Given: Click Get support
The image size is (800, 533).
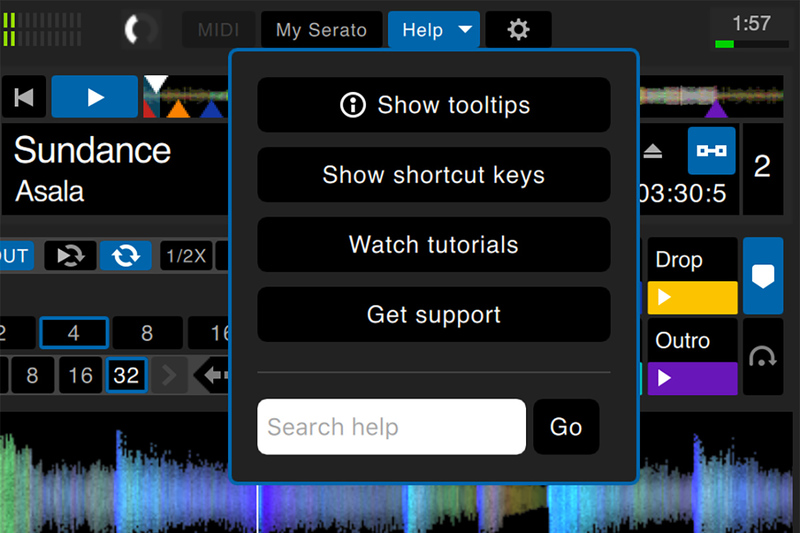Looking at the screenshot, I should 434,315.
